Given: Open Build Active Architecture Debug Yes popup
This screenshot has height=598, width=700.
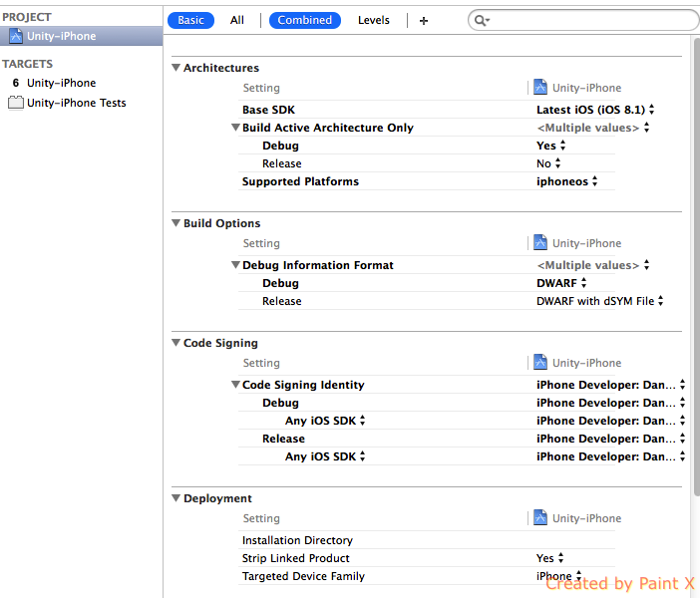Looking at the screenshot, I should pos(550,146).
